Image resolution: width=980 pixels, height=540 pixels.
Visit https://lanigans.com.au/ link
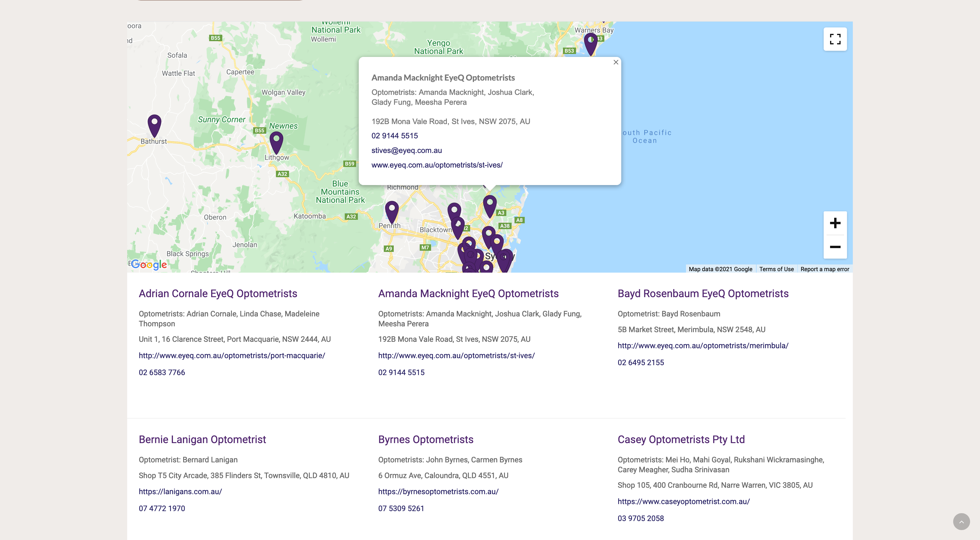click(180, 492)
